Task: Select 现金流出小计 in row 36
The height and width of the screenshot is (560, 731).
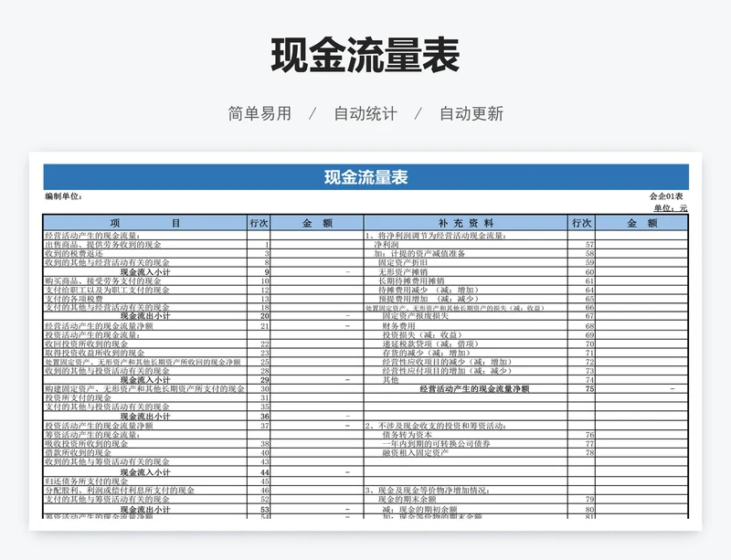Action: (145, 416)
